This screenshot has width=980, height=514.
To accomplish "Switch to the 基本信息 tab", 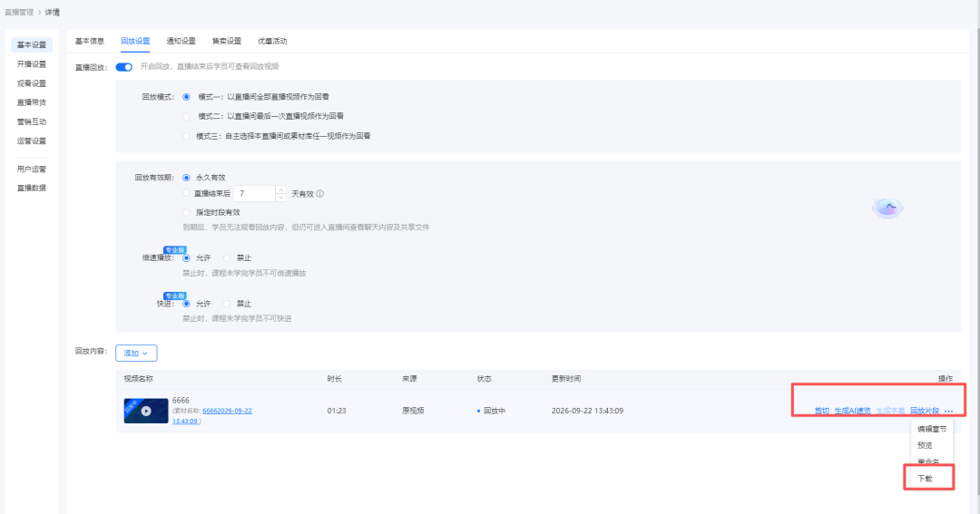I will coord(89,41).
